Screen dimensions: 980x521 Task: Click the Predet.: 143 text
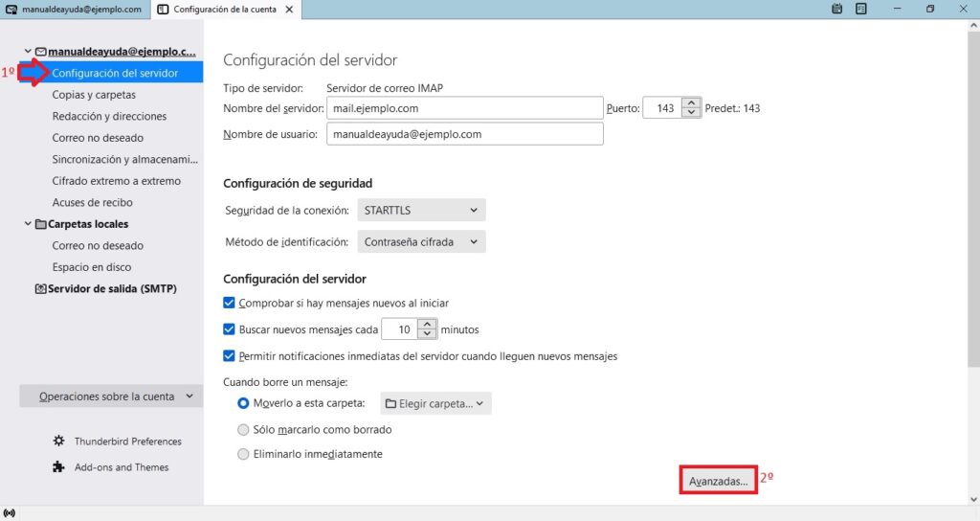(732, 108)
